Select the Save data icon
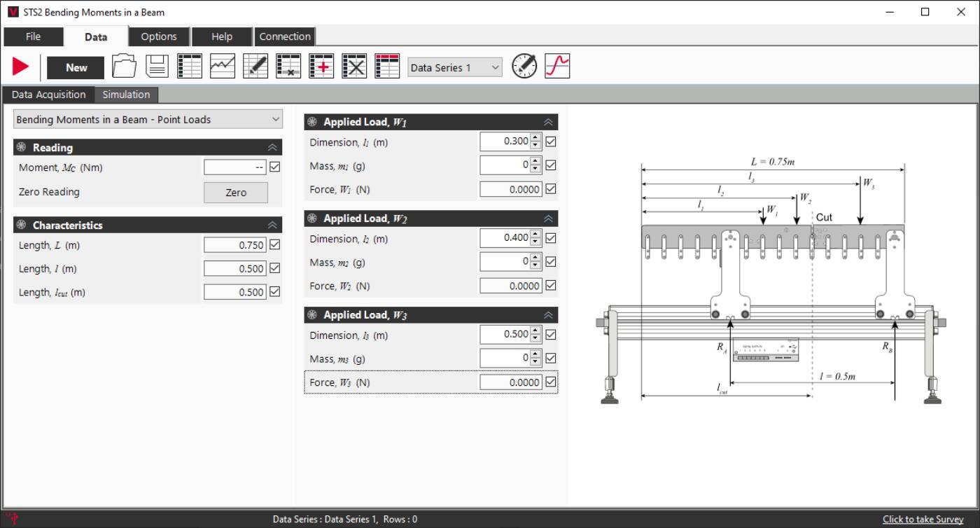Screen dimensions: 980x528 (x=157, y=65)
